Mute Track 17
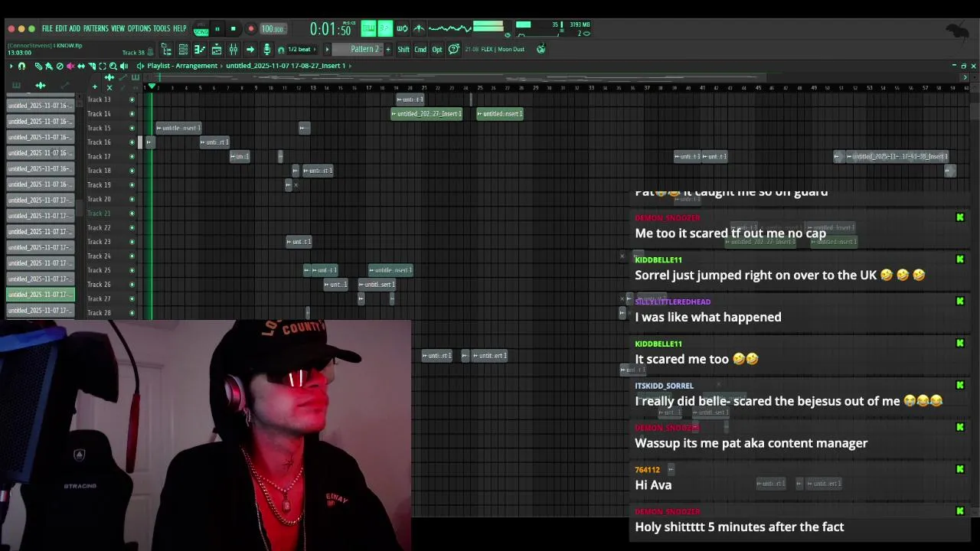The height and width of the screenshot is (551, 980). [132, 156]
